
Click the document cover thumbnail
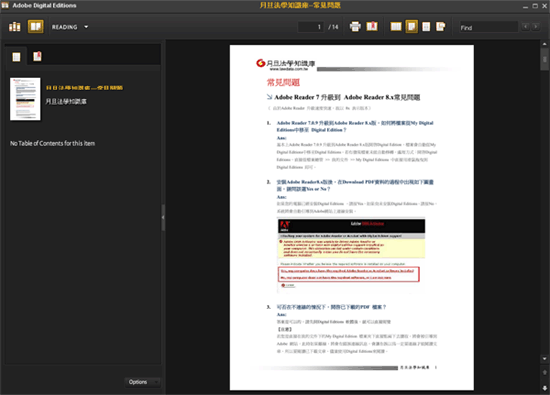tap(25, 99)
